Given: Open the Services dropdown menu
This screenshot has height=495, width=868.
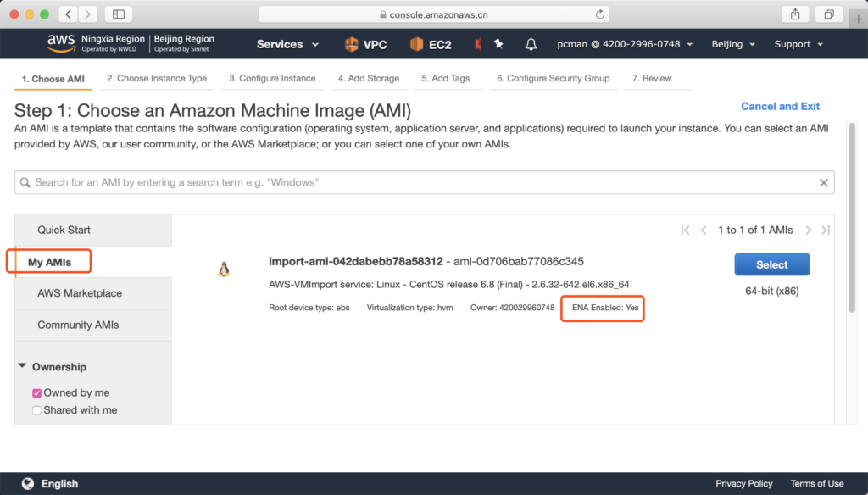Looking at the screenshot, I should pyautogui.click(x=287, y=44).
